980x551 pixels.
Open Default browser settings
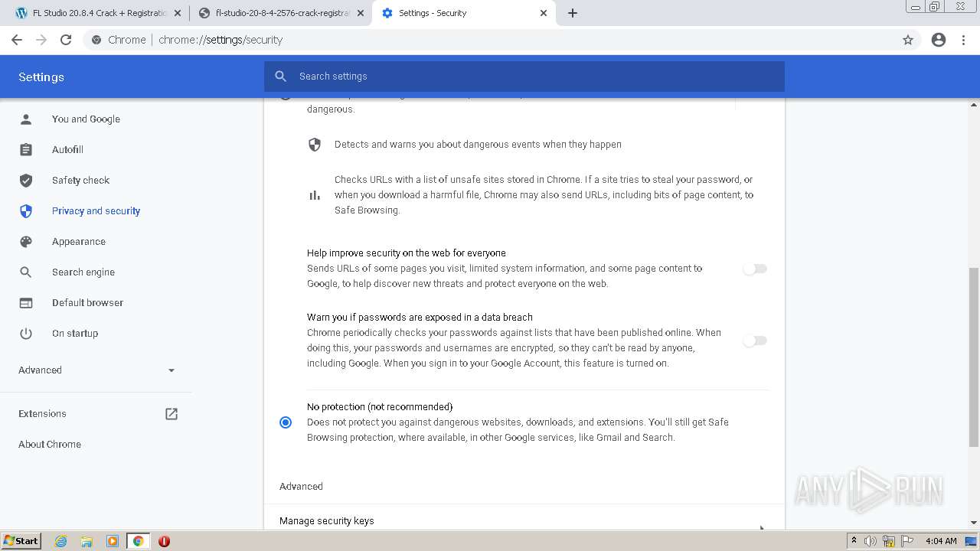tap(87, 303)
